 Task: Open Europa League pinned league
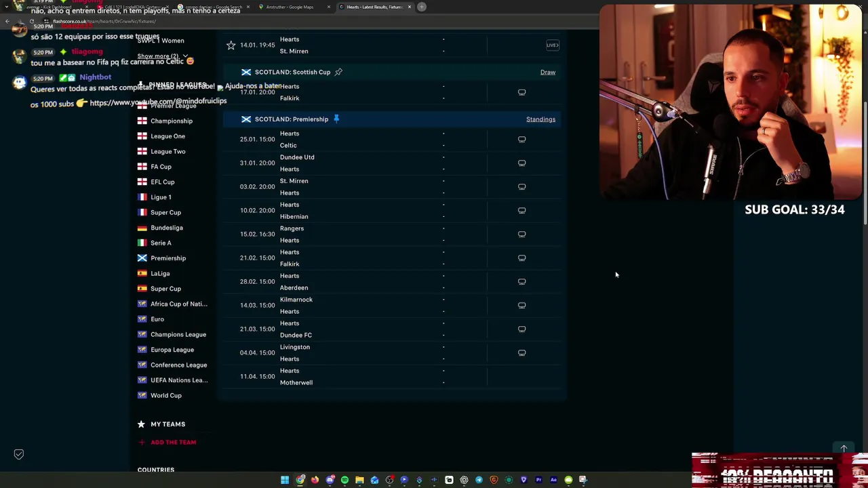point(172,350)
